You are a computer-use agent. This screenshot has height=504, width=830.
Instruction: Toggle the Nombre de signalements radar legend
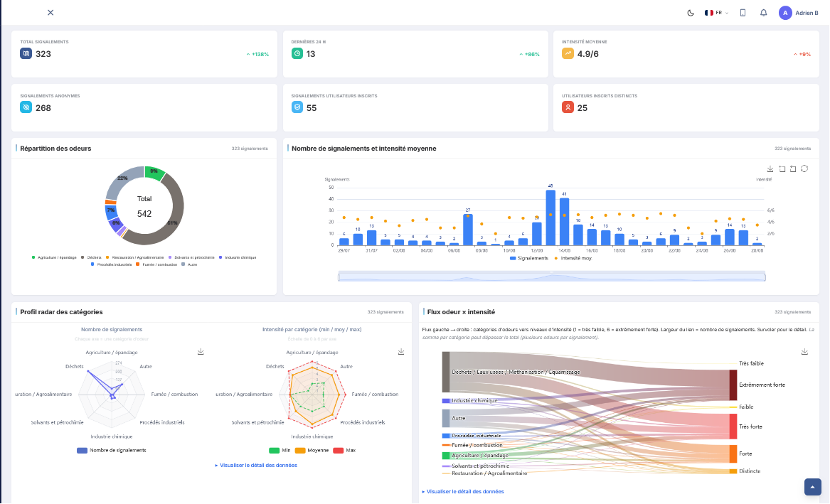(112, 450)
